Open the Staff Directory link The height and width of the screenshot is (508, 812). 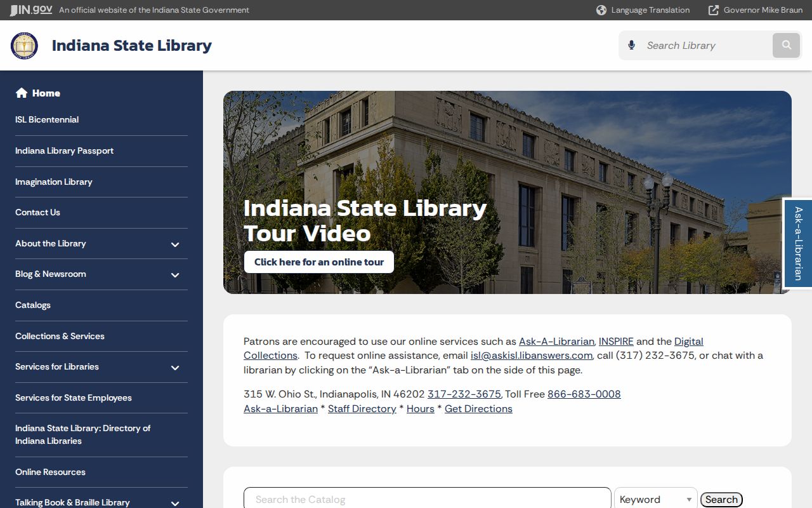pos(362,408)
